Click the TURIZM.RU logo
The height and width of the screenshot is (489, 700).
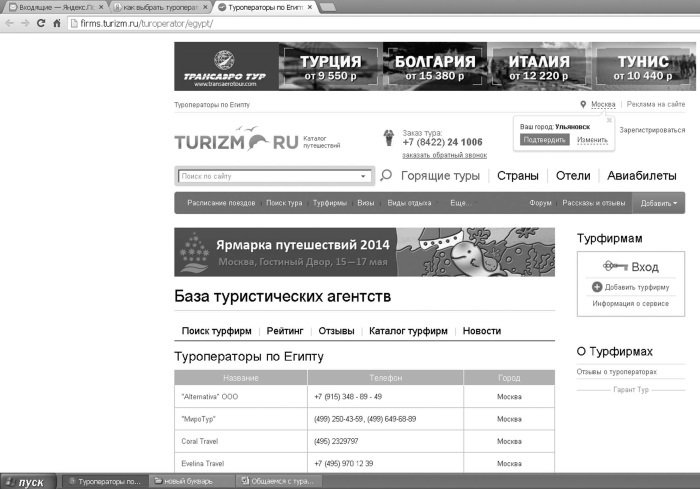coord(237,139)
